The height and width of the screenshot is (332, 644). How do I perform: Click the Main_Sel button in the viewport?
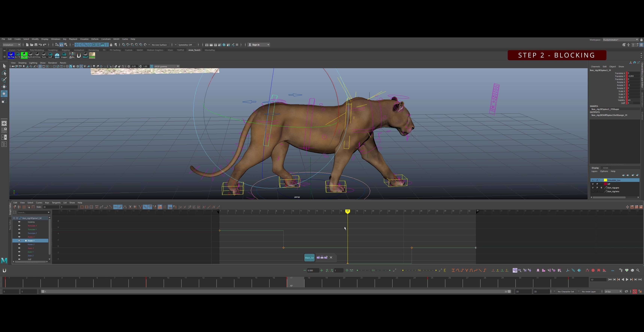[x=309, y=257]
